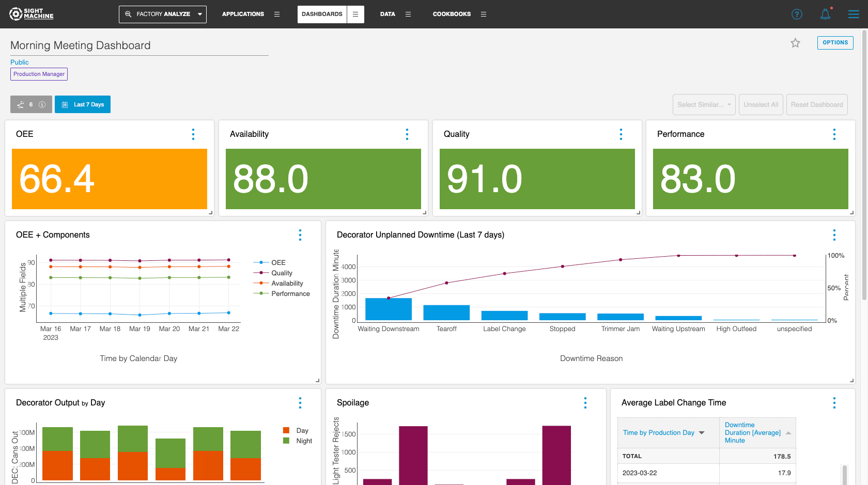Click the Options button
Screen dimensions: 868x485
click(835, 42)
